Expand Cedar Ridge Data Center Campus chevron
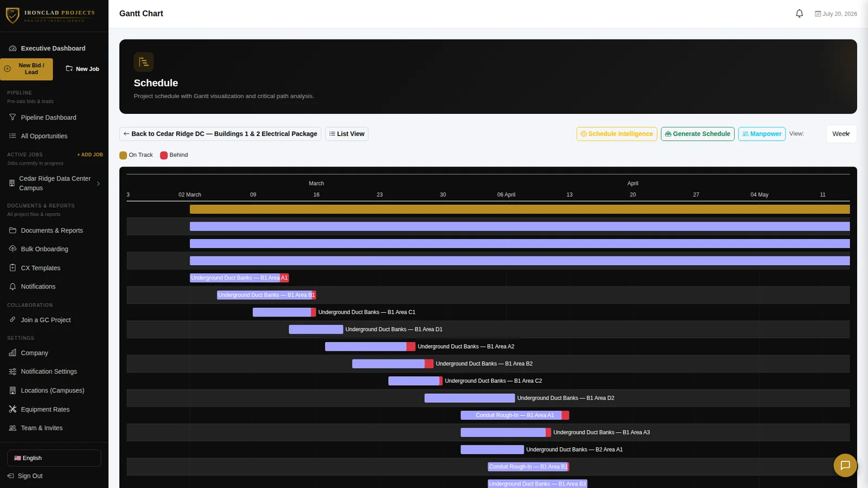The image size is (868, 488). point(98,183)
